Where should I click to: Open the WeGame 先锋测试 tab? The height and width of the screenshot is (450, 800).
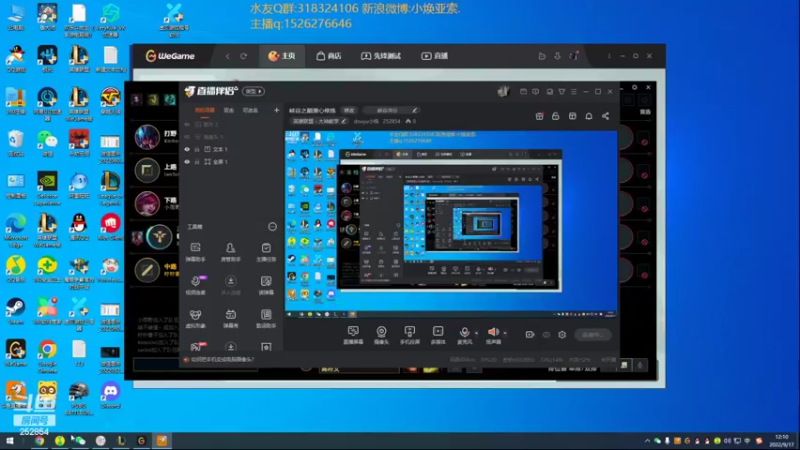pos(381,56)
